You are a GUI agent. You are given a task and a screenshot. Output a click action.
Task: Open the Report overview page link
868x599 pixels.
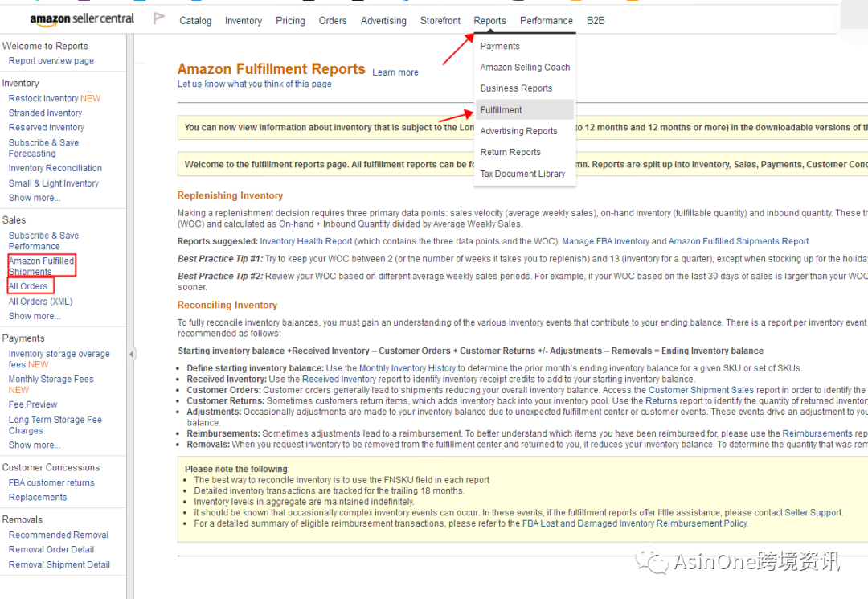(x=51, y=61)
